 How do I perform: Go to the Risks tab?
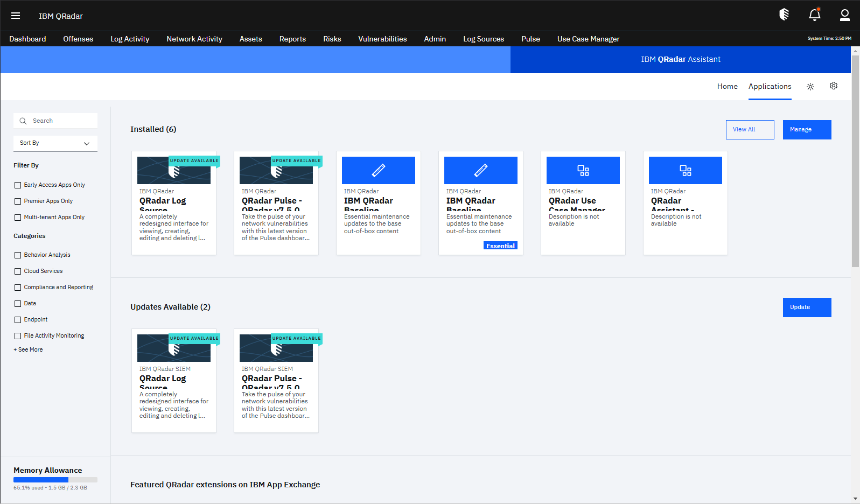coord(332,39)
